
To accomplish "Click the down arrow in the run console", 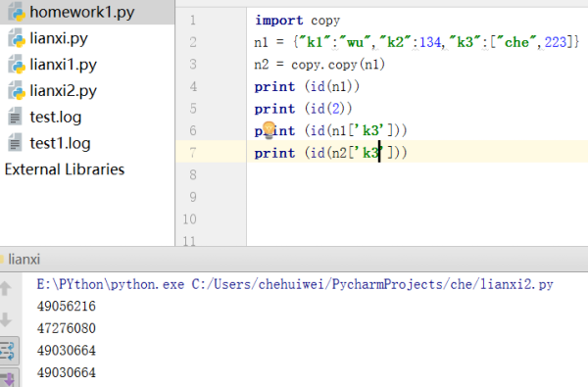I will coord(5,319).
